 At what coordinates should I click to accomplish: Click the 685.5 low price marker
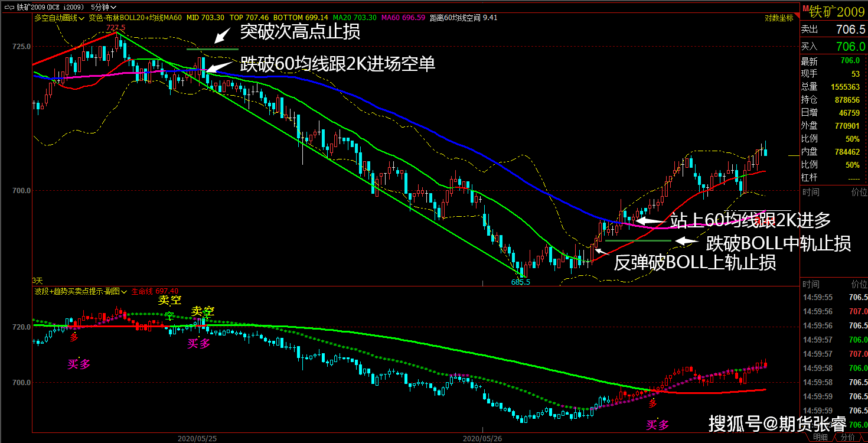(521, 282)
